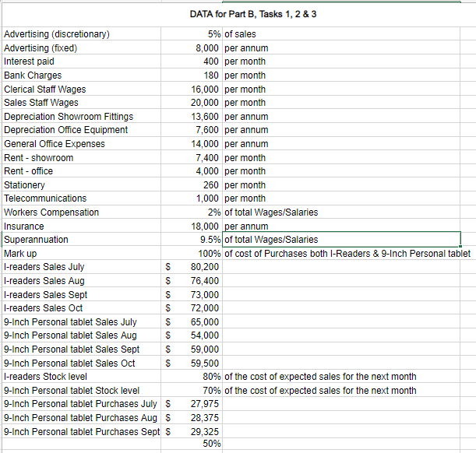476x453 pixels.
Task: Click the 'Rent - office' cell
Action: [x=81, y=171]
